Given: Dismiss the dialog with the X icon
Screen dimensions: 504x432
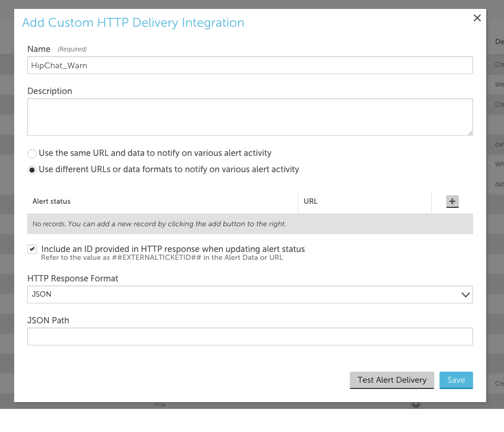Looking at the screenshot, I should (x=477, y=17).
